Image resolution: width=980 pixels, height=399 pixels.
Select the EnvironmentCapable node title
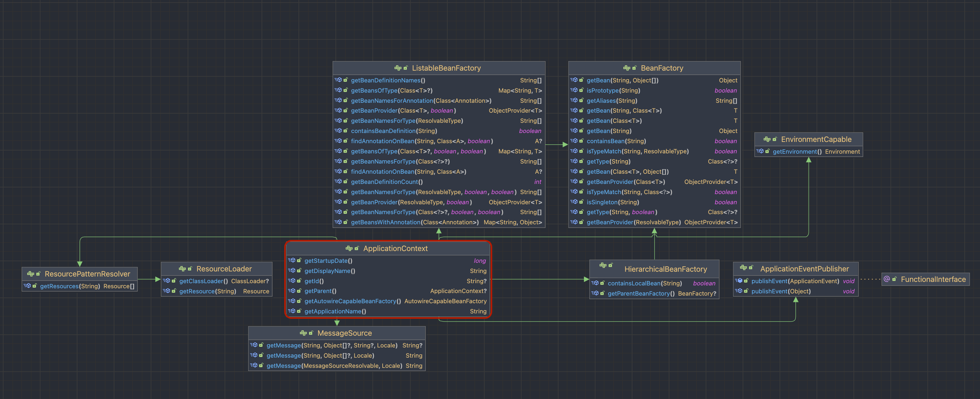[816, 139]
